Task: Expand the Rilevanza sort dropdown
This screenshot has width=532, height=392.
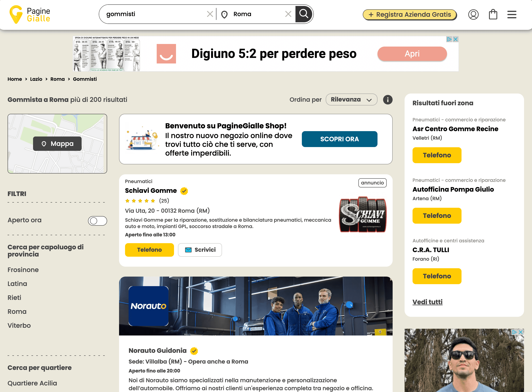Action: pos(351,100)
